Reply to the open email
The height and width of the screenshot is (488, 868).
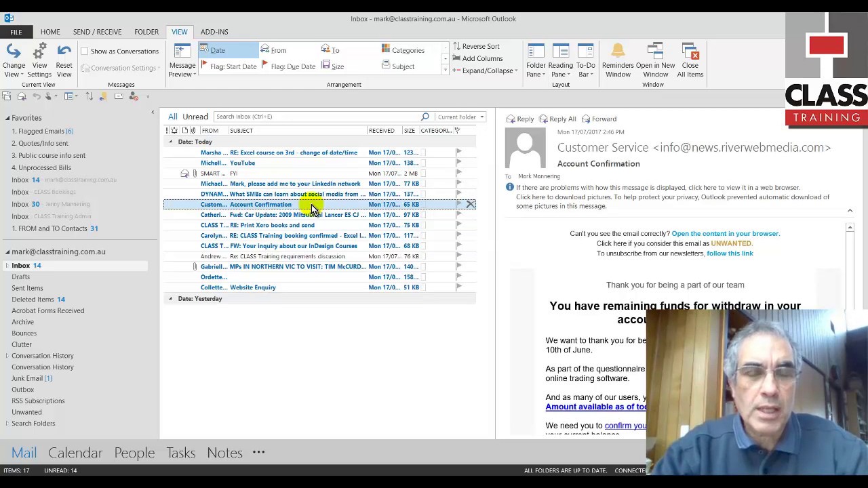click(519, 119)
